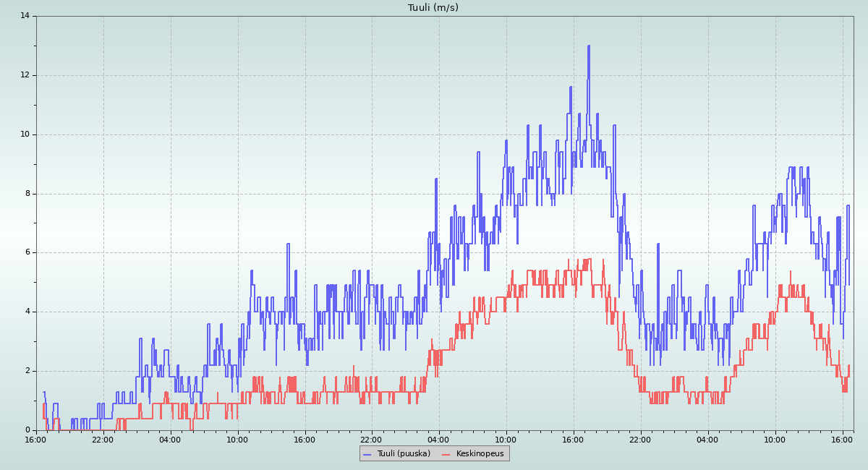Click the blue legend line marker
The image size is (868, 470).
pos(367,454)
